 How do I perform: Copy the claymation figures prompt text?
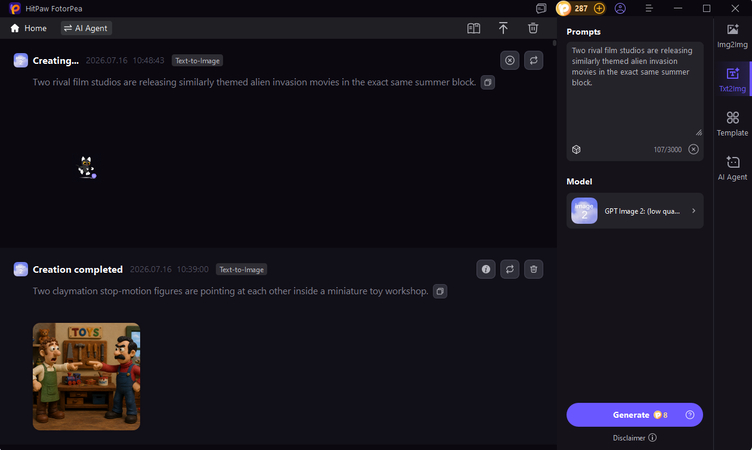(x=440, y=291)
